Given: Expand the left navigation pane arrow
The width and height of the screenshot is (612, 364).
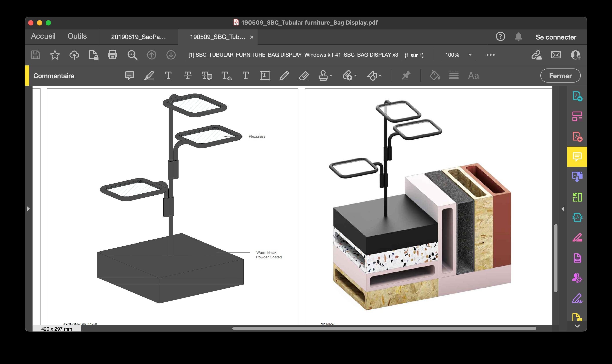Looking at the screenshot, I should [x=28, y=209].
